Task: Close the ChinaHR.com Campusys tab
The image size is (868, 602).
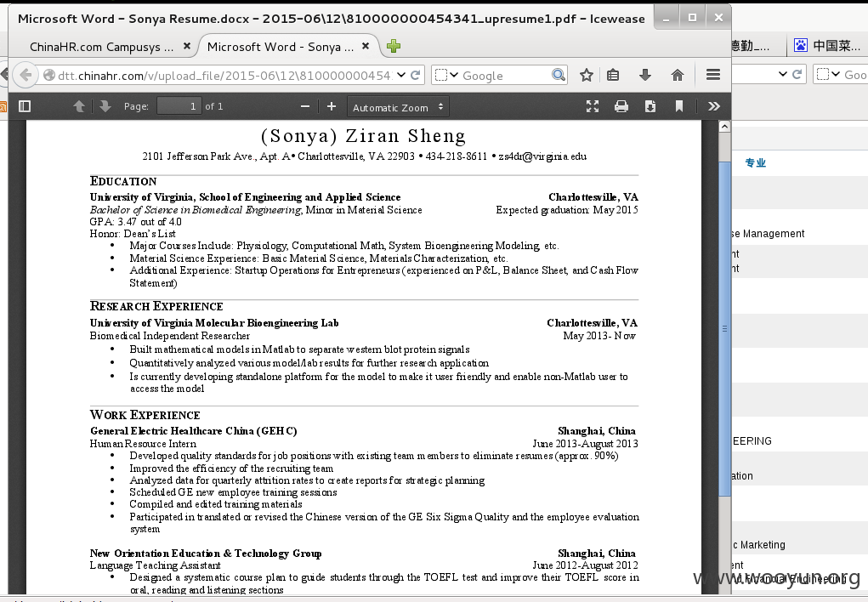Action: 187,47
